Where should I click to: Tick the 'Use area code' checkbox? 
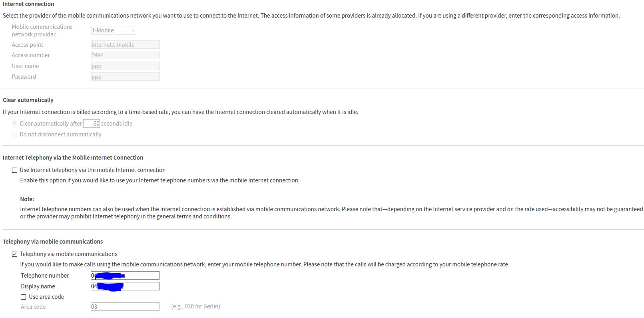point(24,297)
